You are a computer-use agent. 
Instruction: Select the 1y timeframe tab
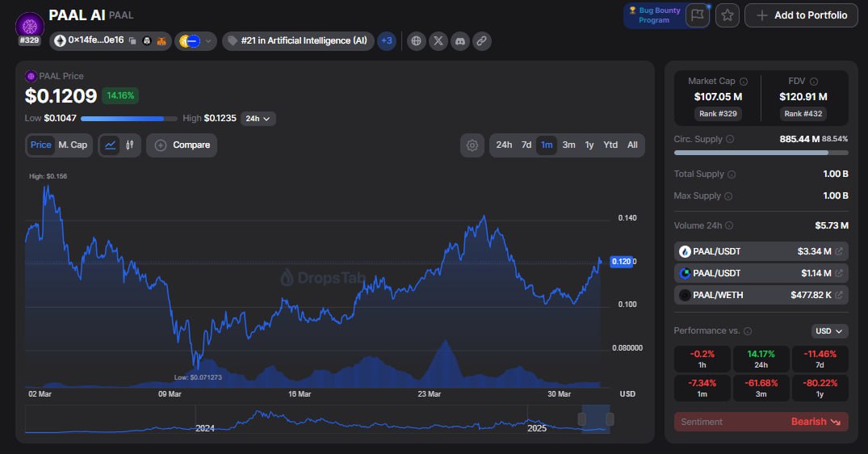coord(589,145)
